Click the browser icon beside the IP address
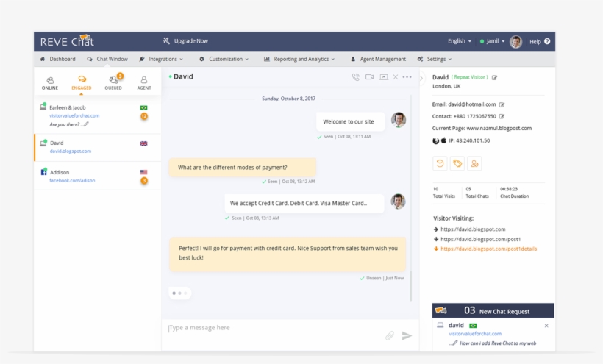Image resolution: width=603 pixels, height=364 pixels. coord(436,140)
